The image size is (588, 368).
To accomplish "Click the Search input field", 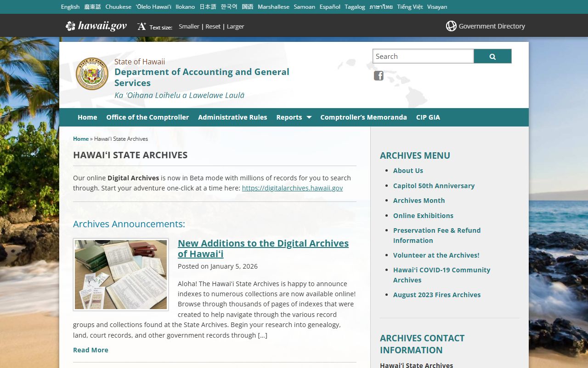I will point(423,57).
